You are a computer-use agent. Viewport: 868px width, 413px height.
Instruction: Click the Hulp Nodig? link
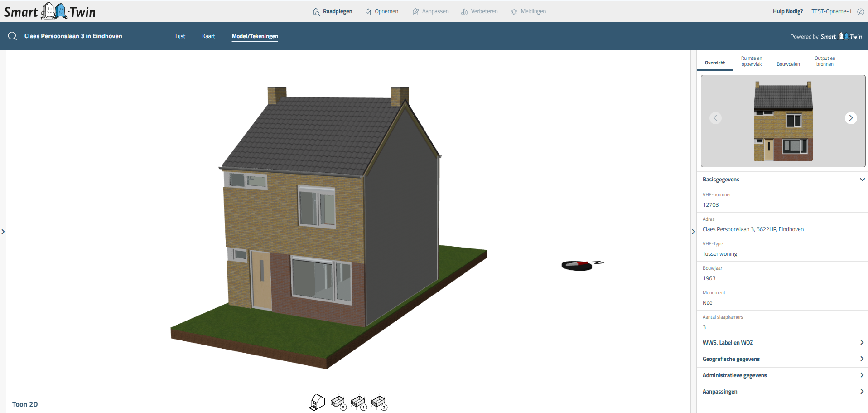point(787,11)
